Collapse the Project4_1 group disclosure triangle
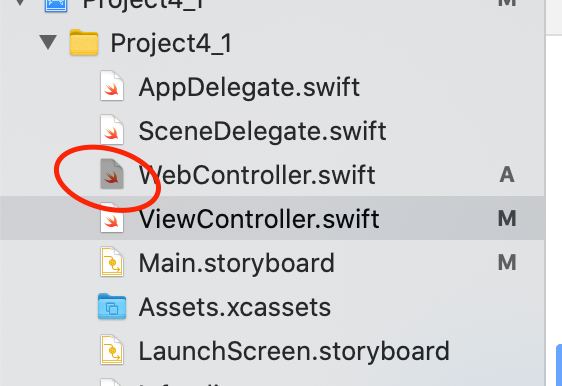 (x=48, y=42)
